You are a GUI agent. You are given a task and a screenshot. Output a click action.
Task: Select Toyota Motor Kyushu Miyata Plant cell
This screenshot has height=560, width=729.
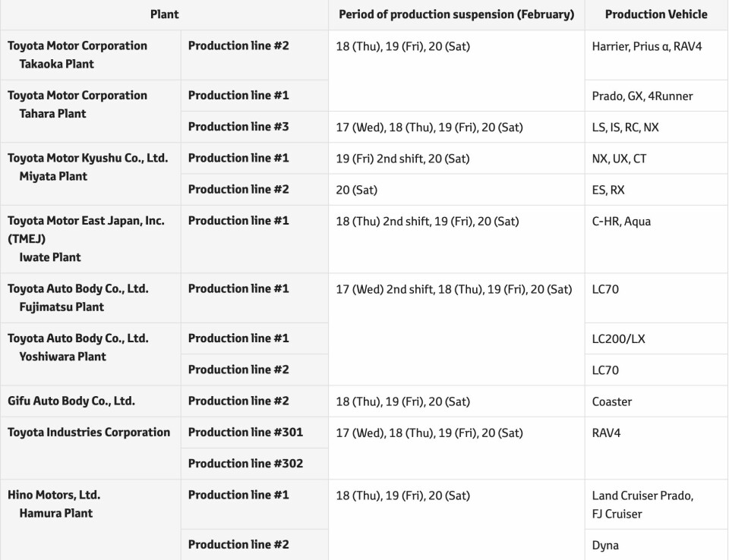click(87, 167)
